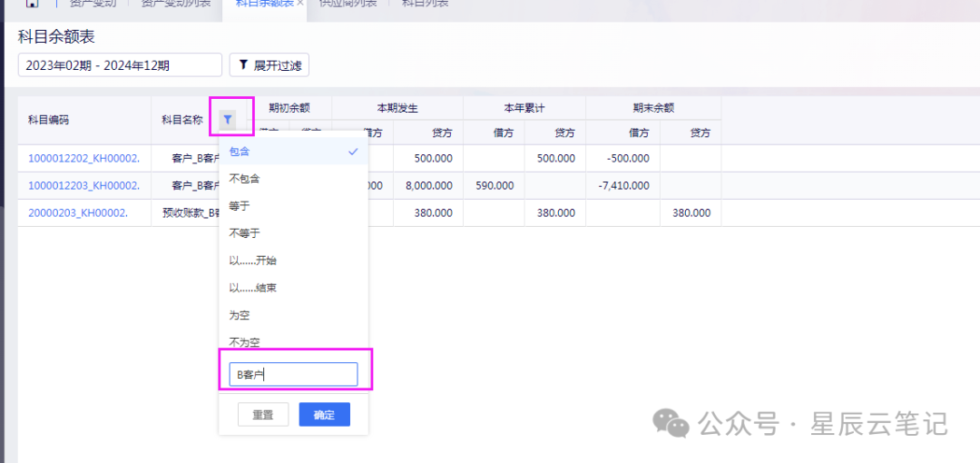
Task: Click the 科目余额表 page title
Action: (x=56, y=37)
